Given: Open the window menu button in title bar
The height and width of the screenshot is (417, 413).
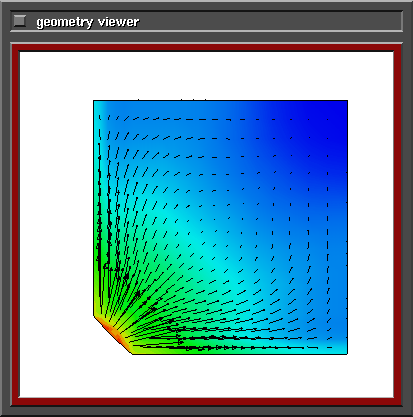Looking at the screenshot, I should point(20,21).
